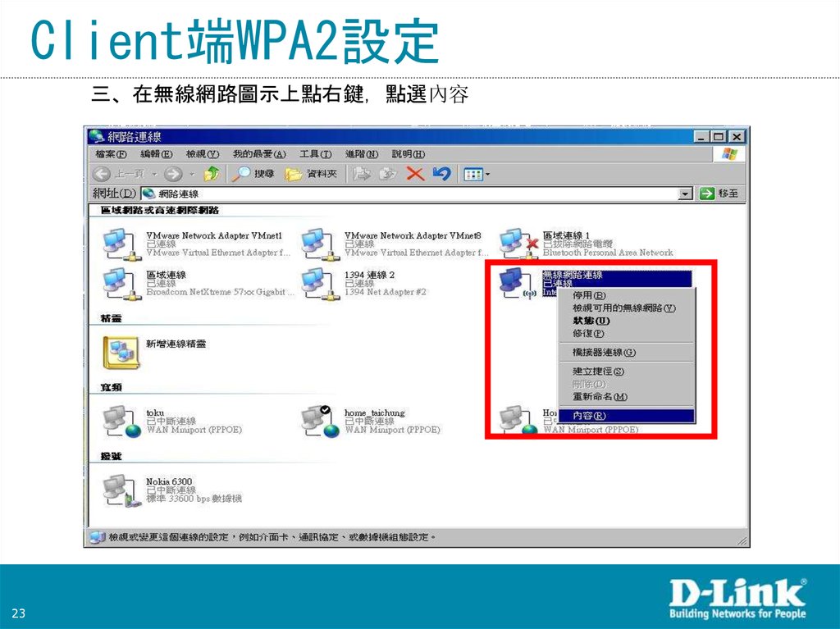
Task: Click the Forward arrow toolbar icon
Action: tap(172, 174)
